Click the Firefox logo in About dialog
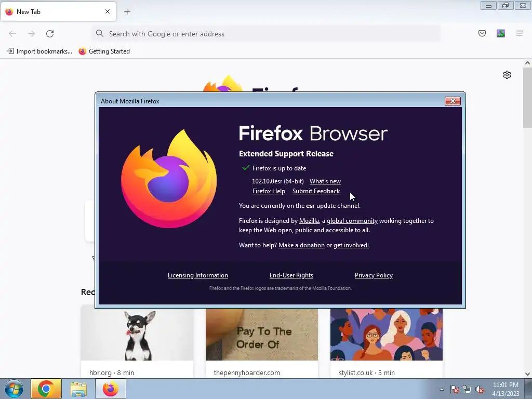 tap(169, 179)
